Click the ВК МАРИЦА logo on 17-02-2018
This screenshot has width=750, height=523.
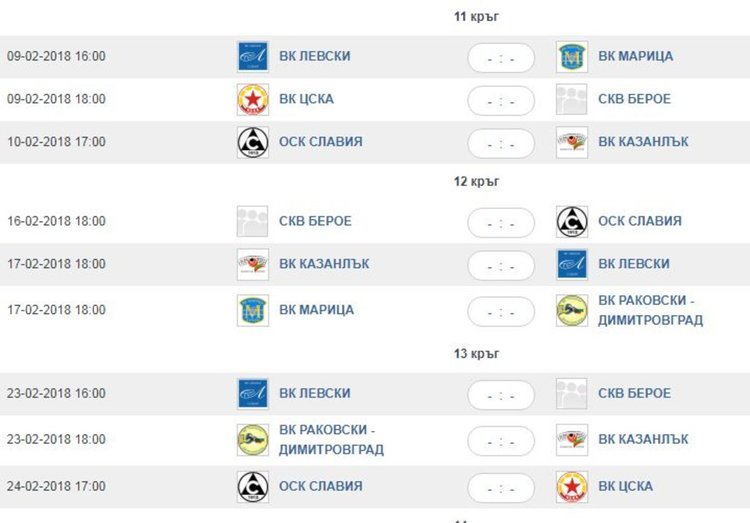point(252,310)
